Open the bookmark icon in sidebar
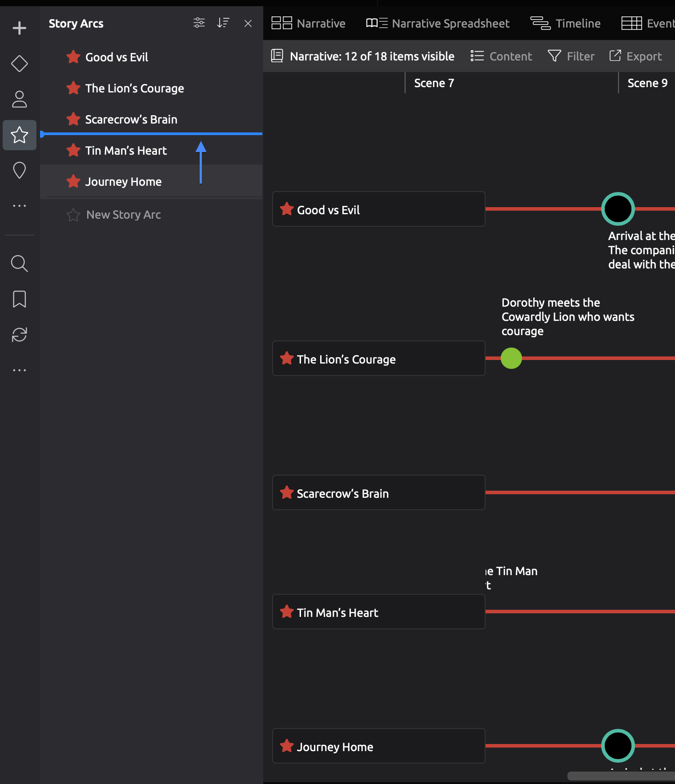The width and height of the screenshot is (675, 784). pyautogui.click(x=19, y=299)
